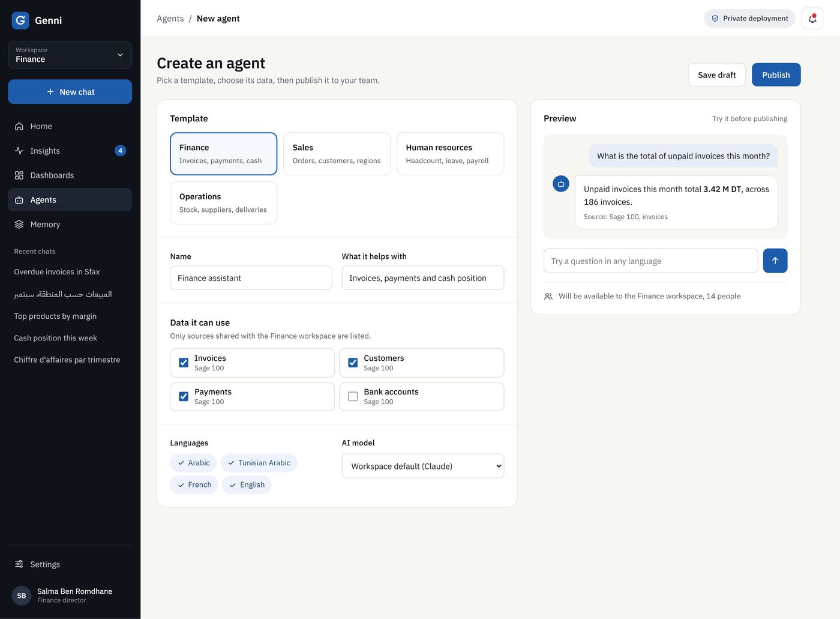Open the AI model dropdown
840x619 pixels.
(422, 466)
